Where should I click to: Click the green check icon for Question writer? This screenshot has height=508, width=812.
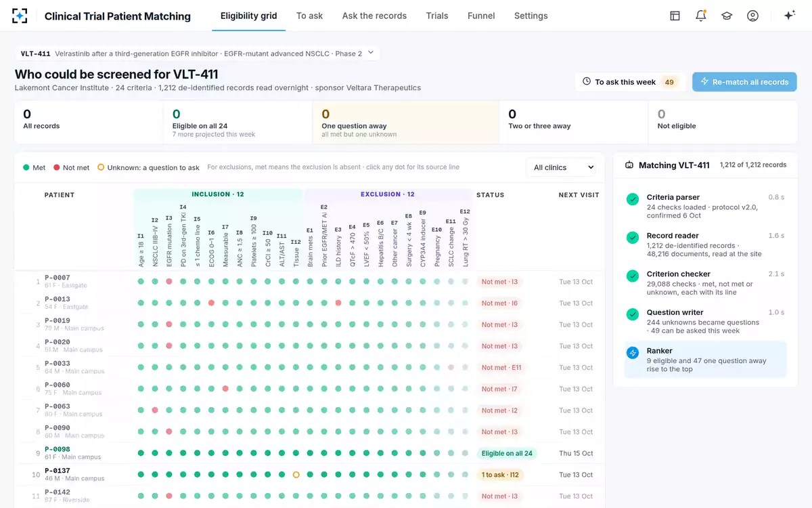(x=633, y=314)
